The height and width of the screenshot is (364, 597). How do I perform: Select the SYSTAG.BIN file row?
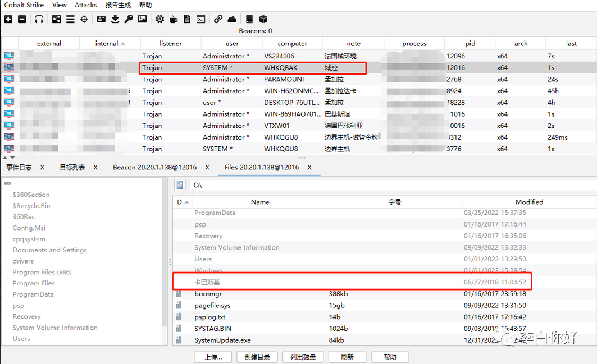(385, 328)
